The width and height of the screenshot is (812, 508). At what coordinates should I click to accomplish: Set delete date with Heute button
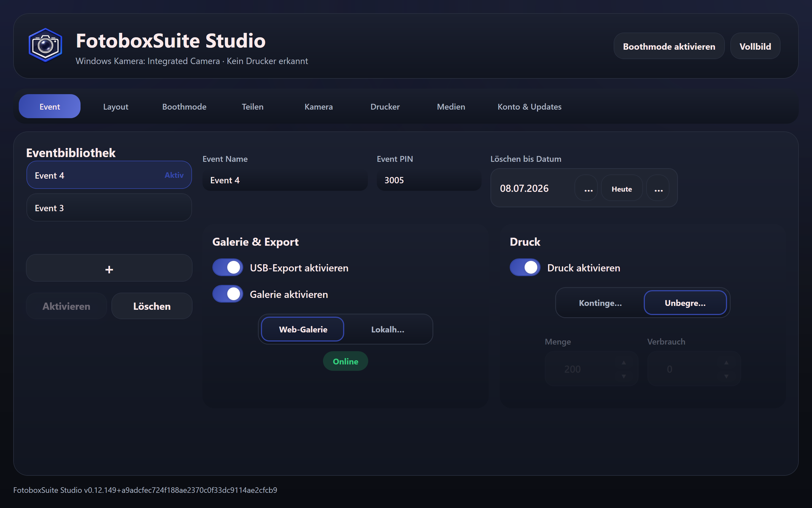click(622, 188)
